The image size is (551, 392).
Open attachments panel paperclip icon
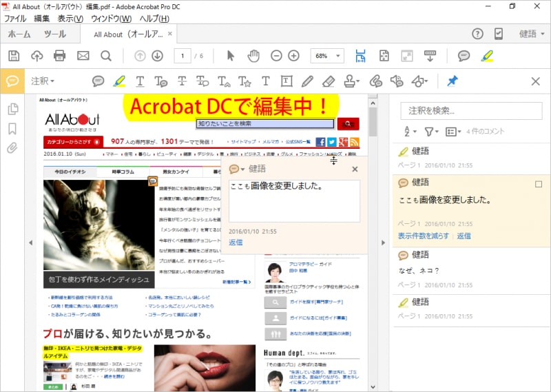coord(12,147)
